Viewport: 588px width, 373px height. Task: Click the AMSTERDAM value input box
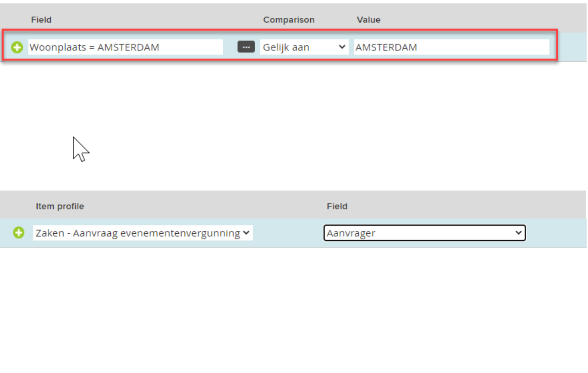[x=451, y=47]
